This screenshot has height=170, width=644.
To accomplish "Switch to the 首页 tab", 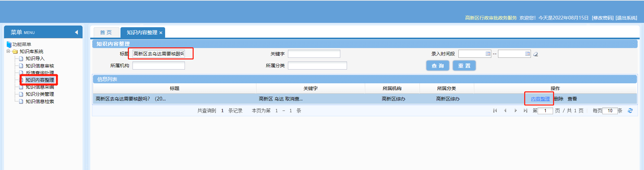I will tap(106, 32).
